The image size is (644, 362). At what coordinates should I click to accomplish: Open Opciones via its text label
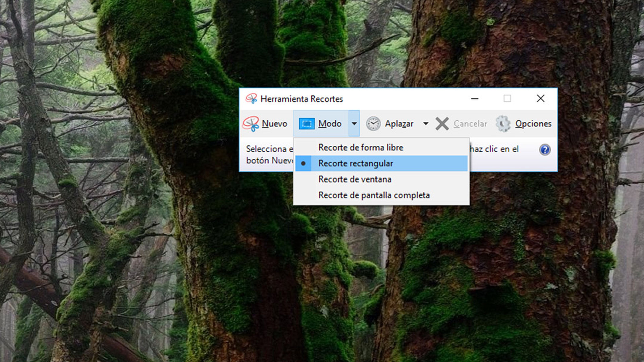[533, 124]
